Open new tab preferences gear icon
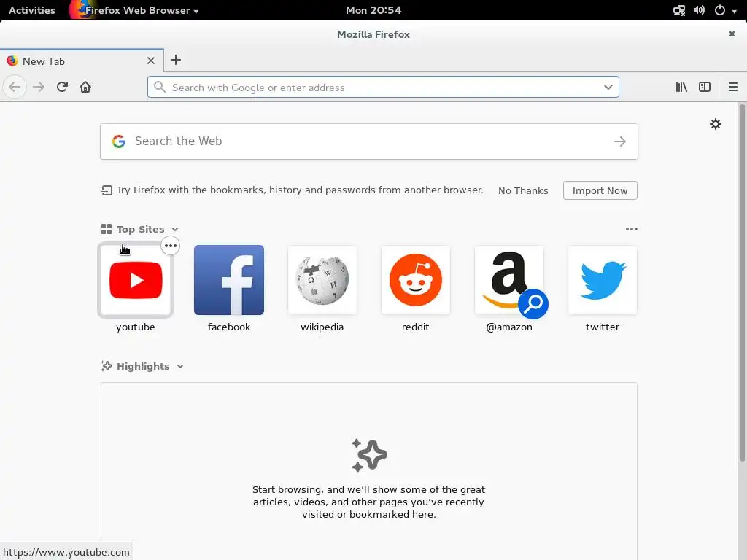 716,124
